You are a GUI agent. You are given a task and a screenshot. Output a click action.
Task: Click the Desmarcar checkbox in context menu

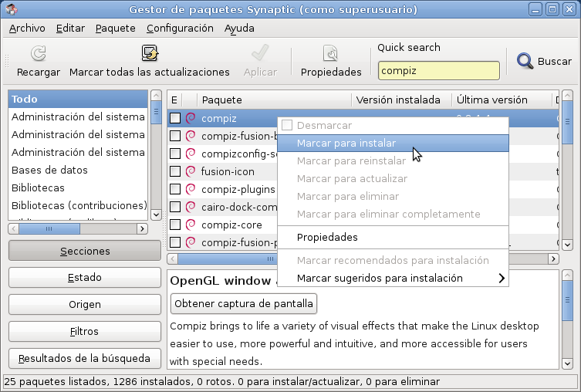tap(287, 125)
